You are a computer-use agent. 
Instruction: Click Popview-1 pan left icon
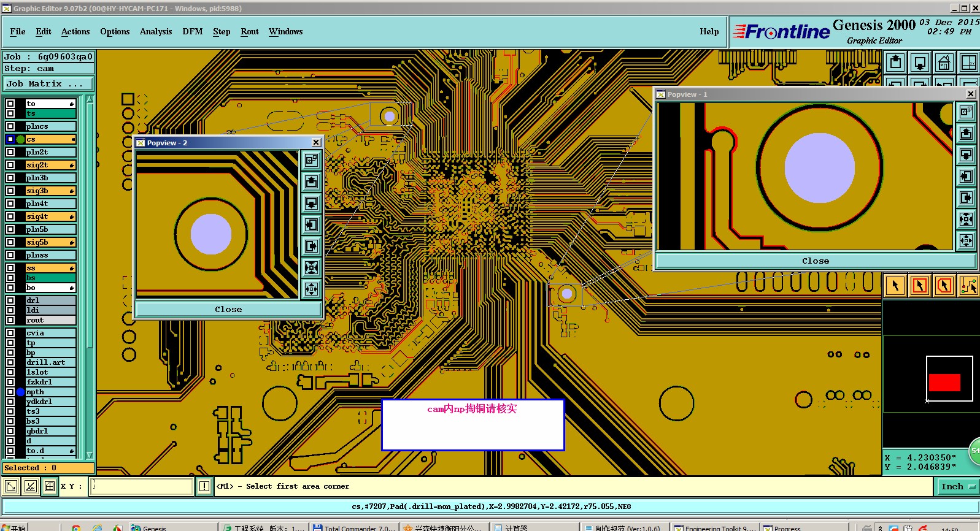(x=966, y=176)
